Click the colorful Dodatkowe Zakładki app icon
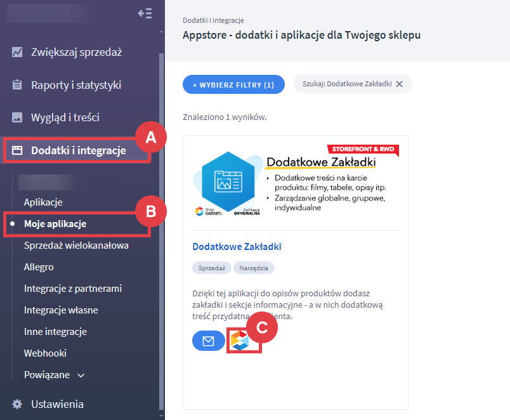 (244, 340)
